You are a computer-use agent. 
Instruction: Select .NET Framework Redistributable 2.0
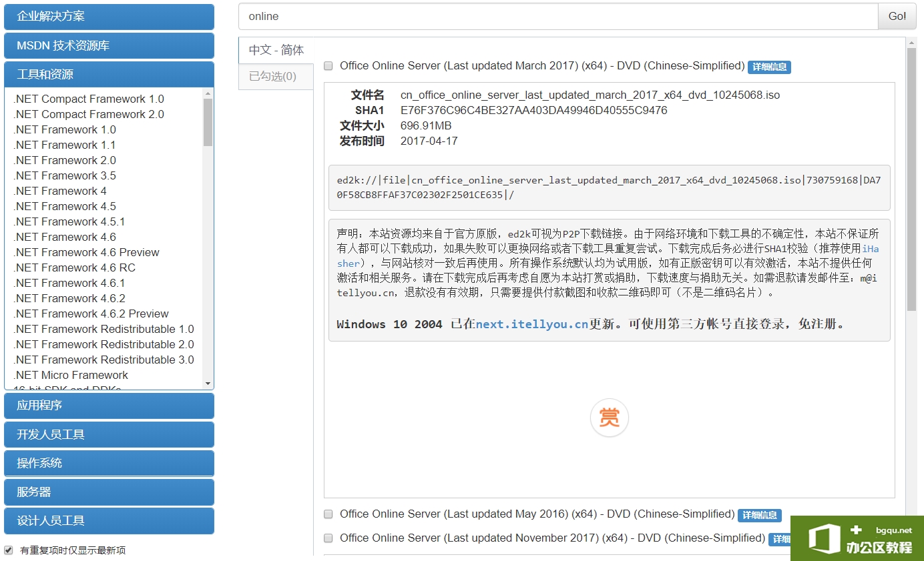pos(103,344)
